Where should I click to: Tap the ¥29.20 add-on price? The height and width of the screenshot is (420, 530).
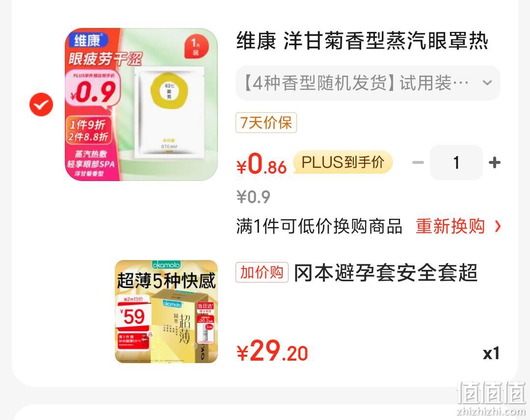point(272,351)
